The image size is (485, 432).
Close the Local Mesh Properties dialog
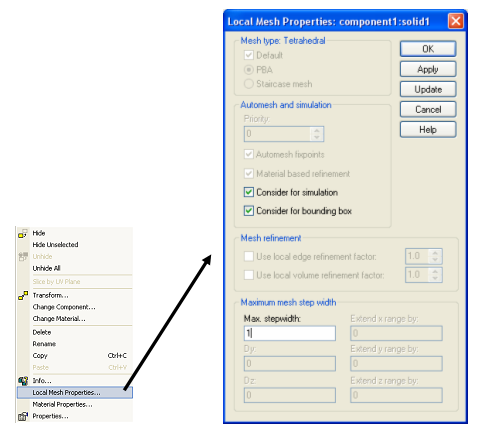pyautogui.click(x=455, y=22)
